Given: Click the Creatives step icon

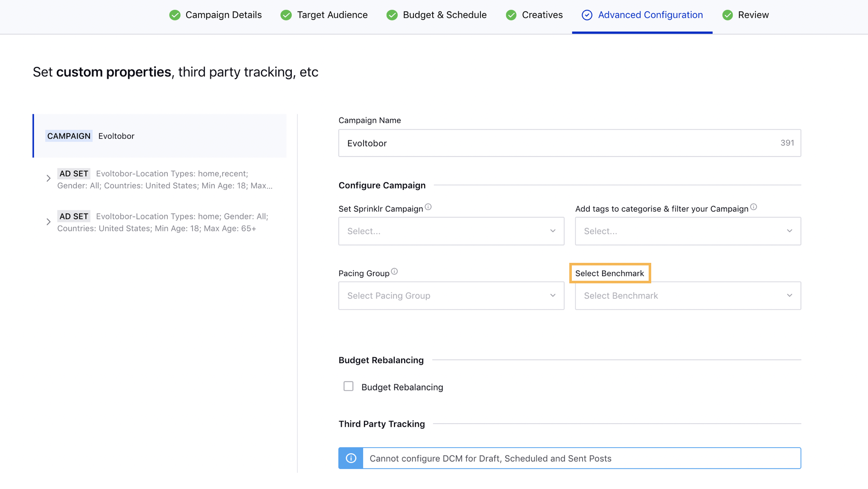Looking at the screenshot, I should pyautogui.click(x=512, y=15).
